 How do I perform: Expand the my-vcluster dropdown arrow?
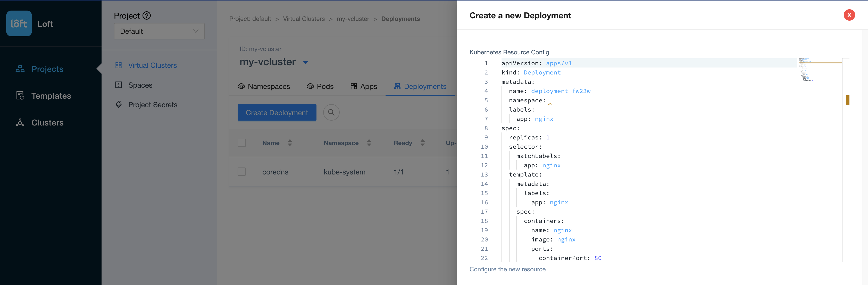pos(306,62)
